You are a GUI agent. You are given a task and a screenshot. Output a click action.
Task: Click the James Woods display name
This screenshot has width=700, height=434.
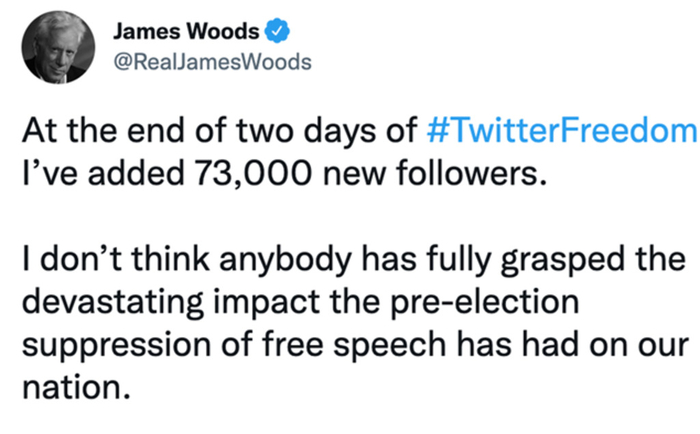(x=193, y=33)
